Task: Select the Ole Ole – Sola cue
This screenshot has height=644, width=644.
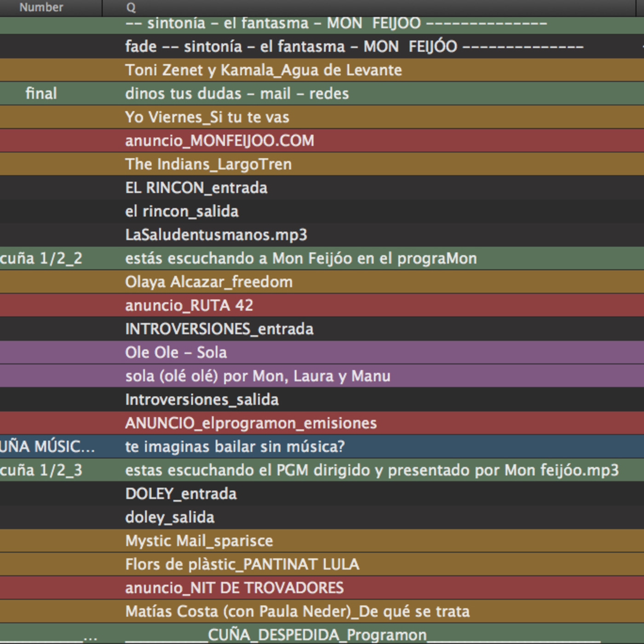Action: click(176, 353)
